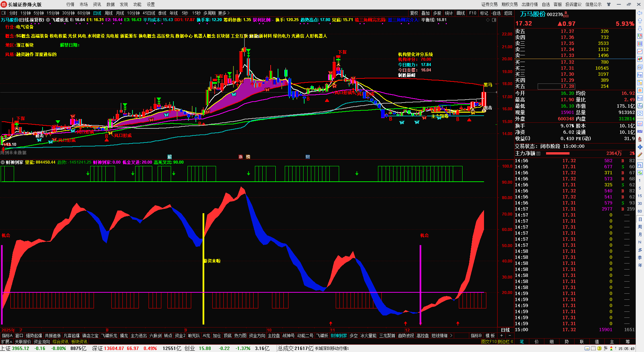The height and width of the screenshot is (352, 644).
Task: Expand the 更多 periods dropdown
Action: pos(224,13)
